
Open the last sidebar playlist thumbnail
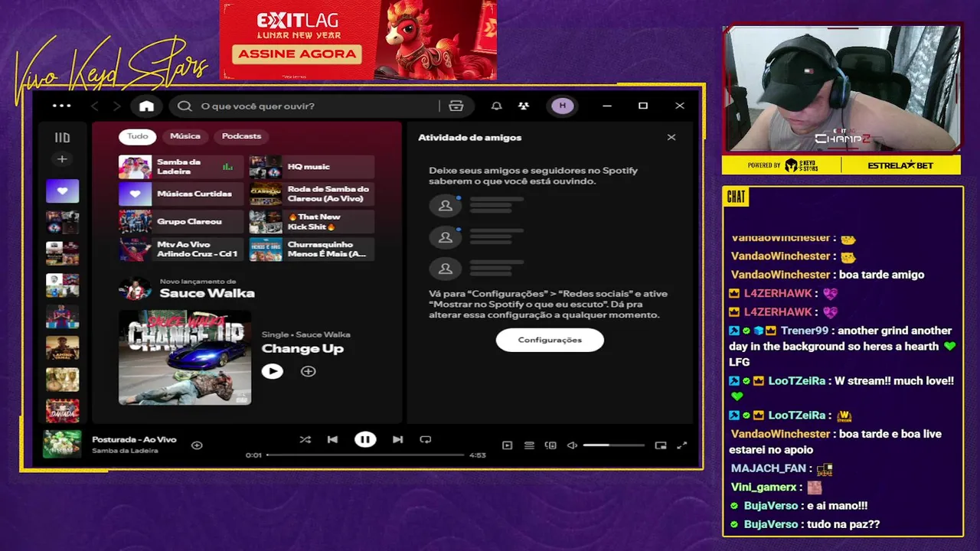[62, 410]
